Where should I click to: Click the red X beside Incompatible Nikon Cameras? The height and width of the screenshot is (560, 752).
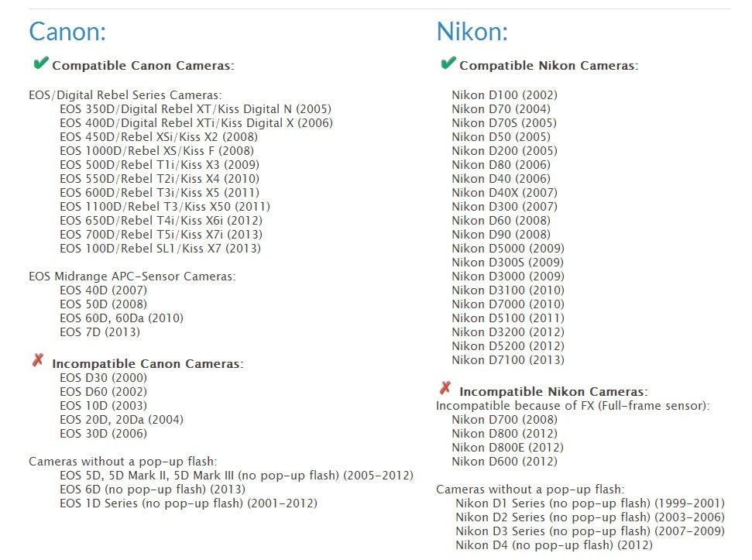tap(445, 388)
